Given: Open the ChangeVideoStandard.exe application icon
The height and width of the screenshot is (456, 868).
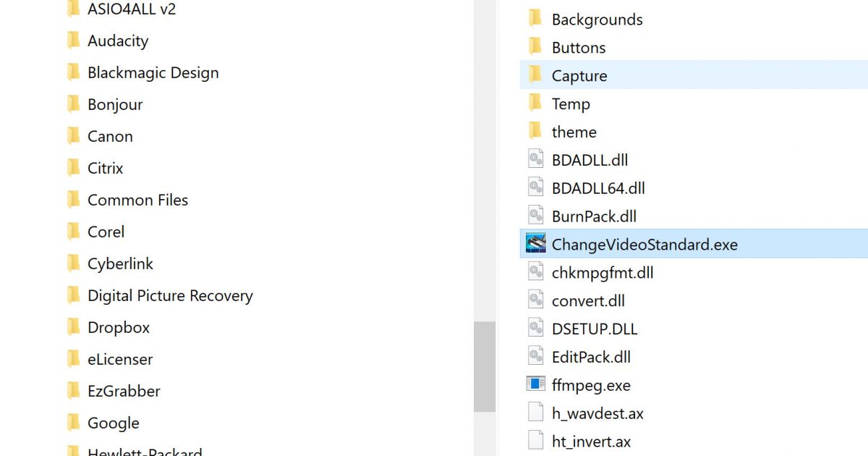Looking at the screenshot, I should pyautogui.click(x=535, y=244).
